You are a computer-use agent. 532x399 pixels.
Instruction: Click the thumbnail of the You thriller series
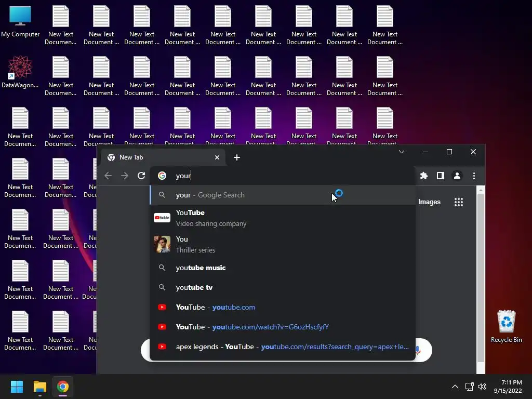coord(162,244)
